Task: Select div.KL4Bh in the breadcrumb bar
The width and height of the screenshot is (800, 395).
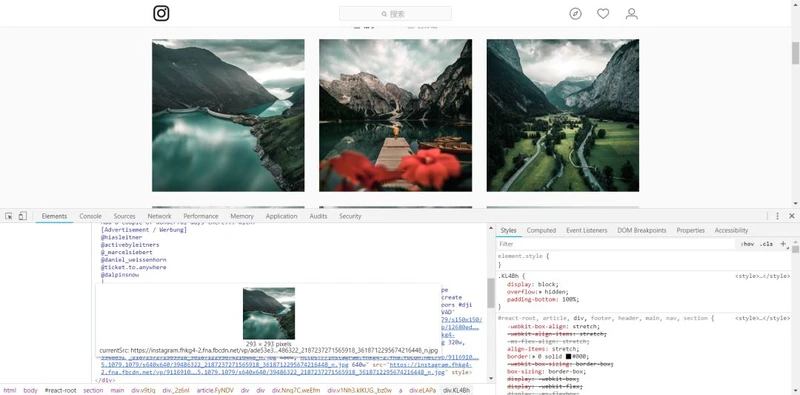Action: pos(457,390)
